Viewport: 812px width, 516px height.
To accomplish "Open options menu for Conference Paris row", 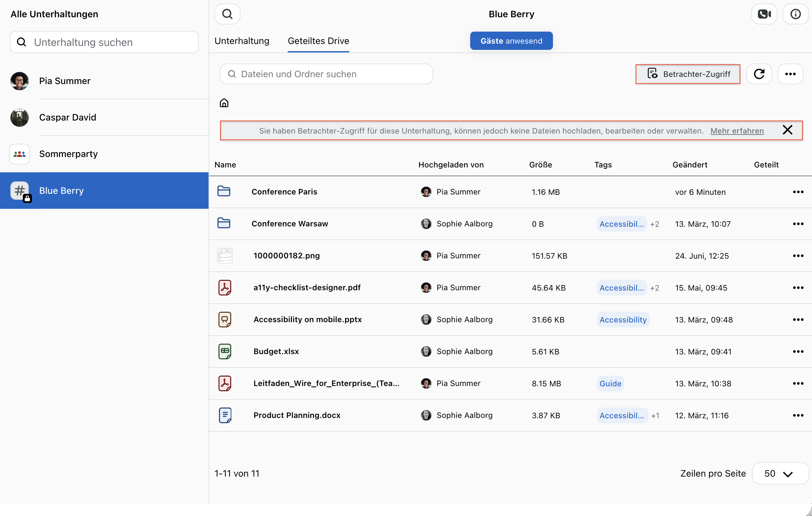I will click(798, 192).
